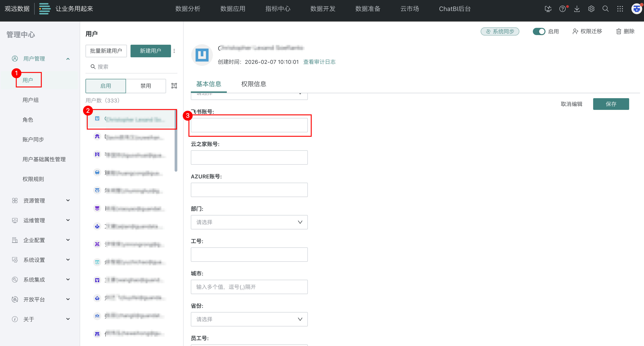
Task: Open the help question mark icon
Action: 562,9
